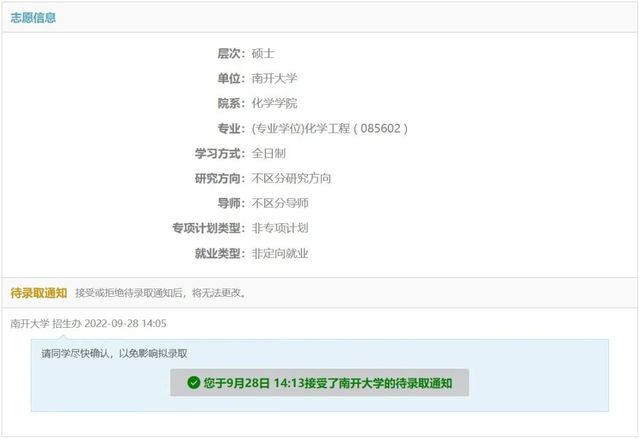Click the 不区分导师 advisor value

(280, 203)
